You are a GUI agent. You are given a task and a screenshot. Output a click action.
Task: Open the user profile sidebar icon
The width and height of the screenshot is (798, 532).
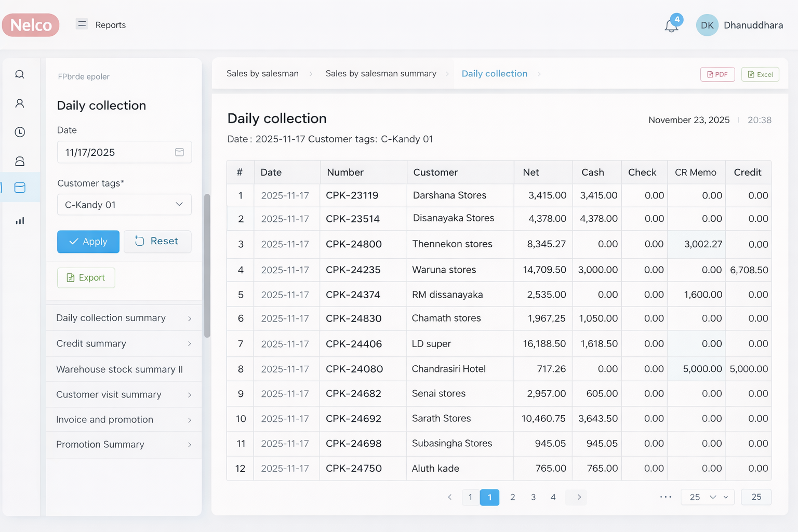[x=20, y=103]
